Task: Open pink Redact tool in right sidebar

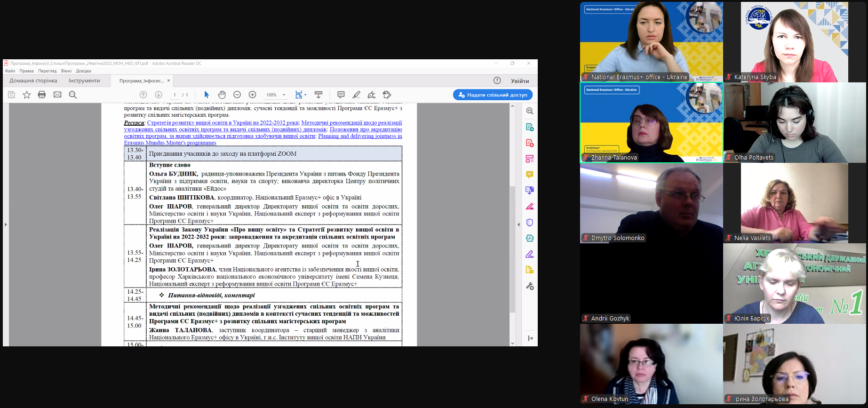Action: tap(530, 207)
